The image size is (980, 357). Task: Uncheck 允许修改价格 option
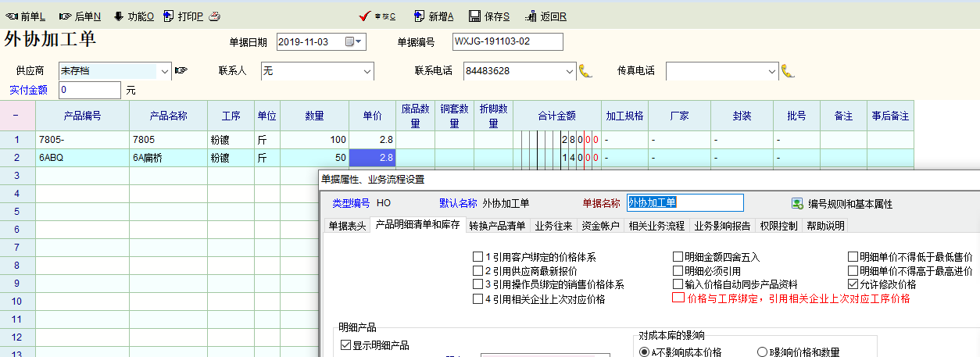pos(853,284)
